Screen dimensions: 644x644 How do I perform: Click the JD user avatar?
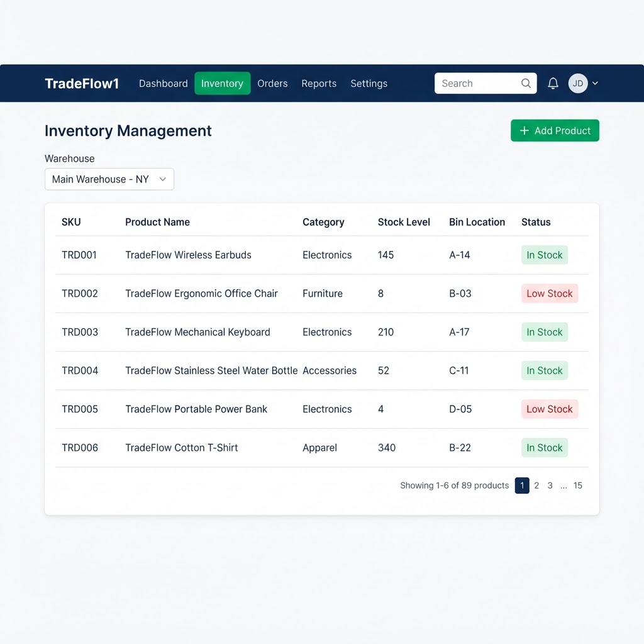(x=577, y=84)
